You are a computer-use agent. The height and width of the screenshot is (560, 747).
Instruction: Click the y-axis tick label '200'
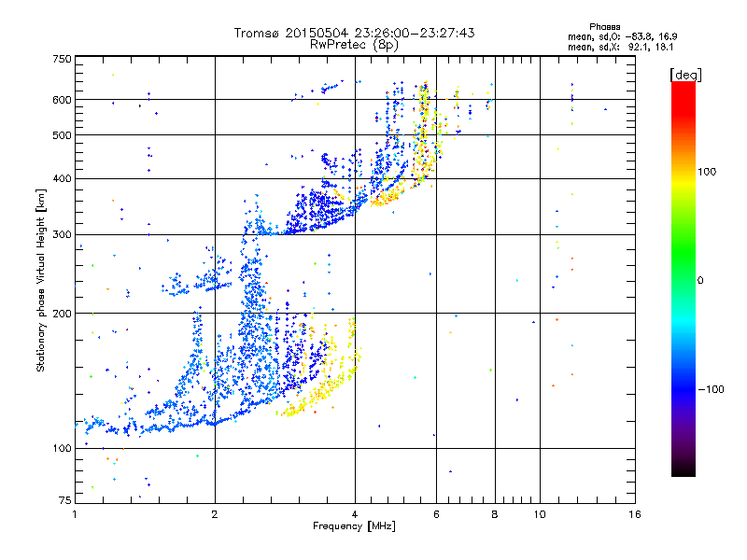(x=62, y=314)
